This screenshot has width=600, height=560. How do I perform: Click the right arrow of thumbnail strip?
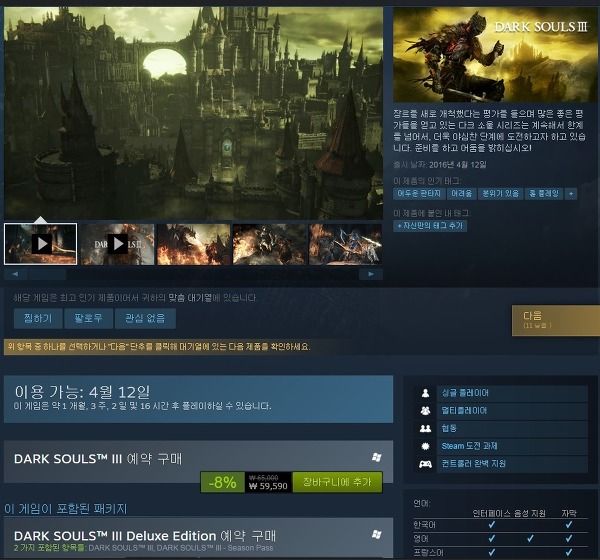pyautogui.click(x=370, y=274)
